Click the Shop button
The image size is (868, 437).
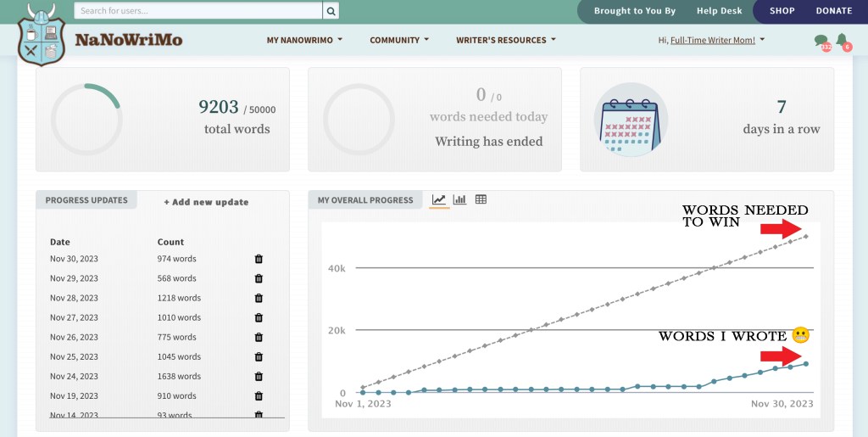click(782, 11)
